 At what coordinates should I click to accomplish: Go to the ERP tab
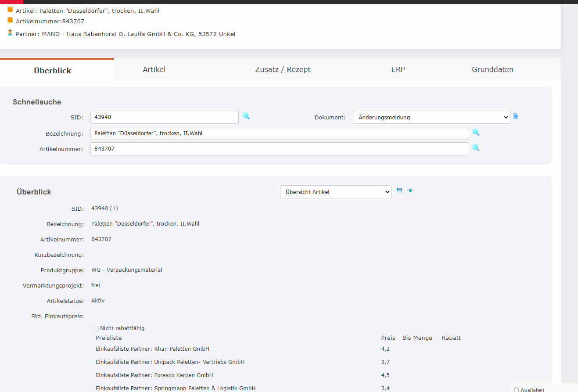(398, 69)
